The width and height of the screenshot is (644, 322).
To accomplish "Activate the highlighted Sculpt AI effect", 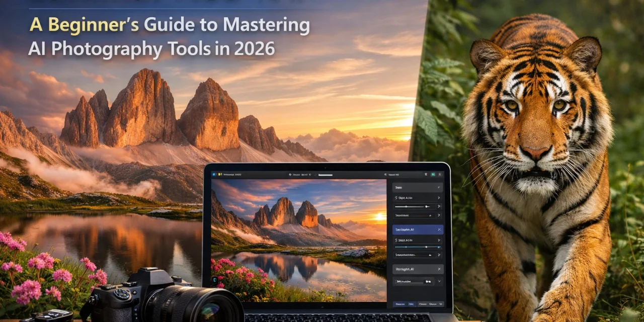I will [413, 229].
